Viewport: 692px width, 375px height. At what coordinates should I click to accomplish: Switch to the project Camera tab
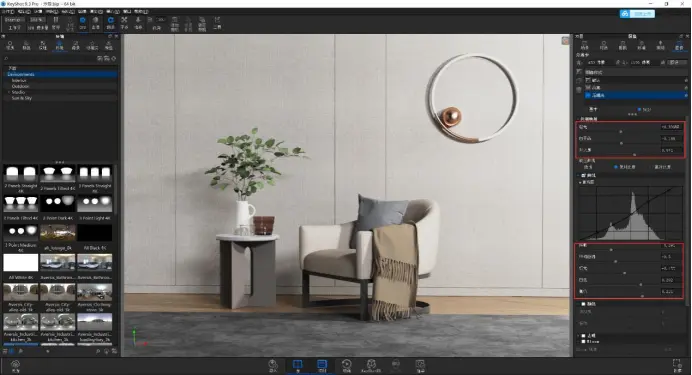(622, 45)
